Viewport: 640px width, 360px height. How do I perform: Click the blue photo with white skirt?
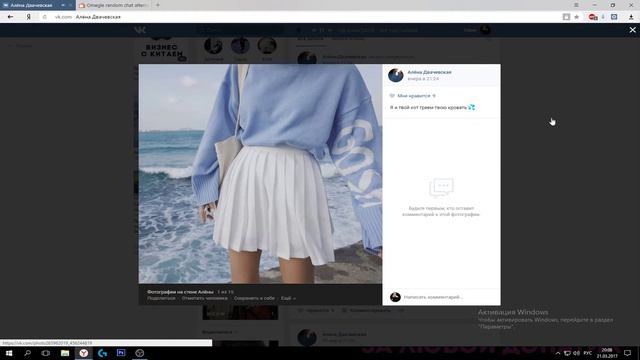pos(260,173)
